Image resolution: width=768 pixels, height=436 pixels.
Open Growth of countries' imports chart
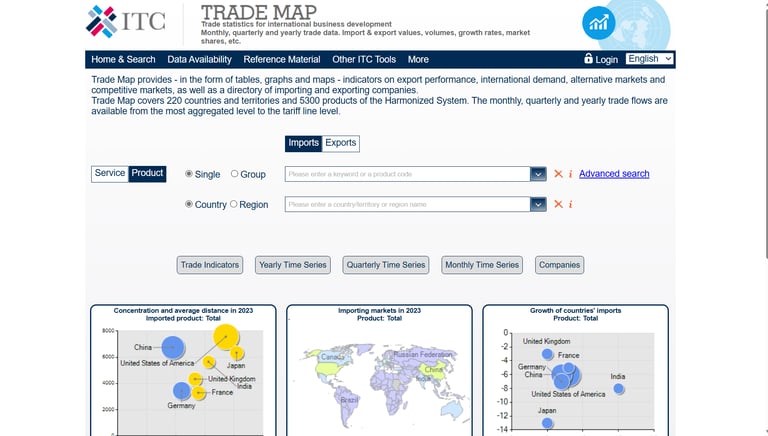click(576, 370)
